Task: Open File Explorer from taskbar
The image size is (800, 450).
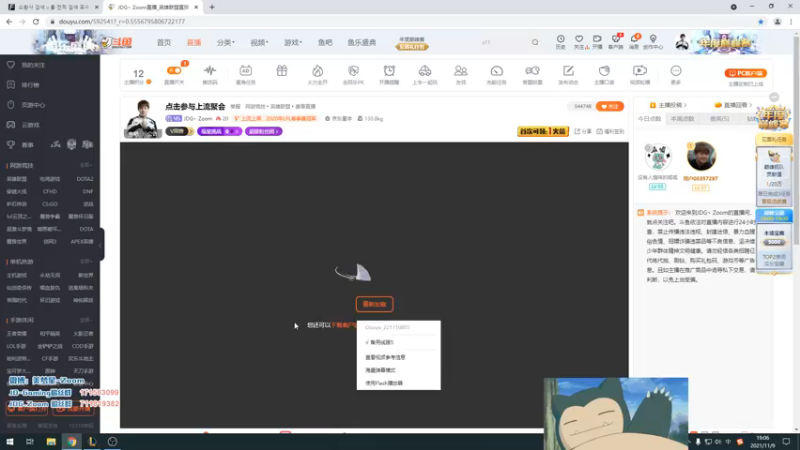Action: pyautogui.click(x=51, y=441)
